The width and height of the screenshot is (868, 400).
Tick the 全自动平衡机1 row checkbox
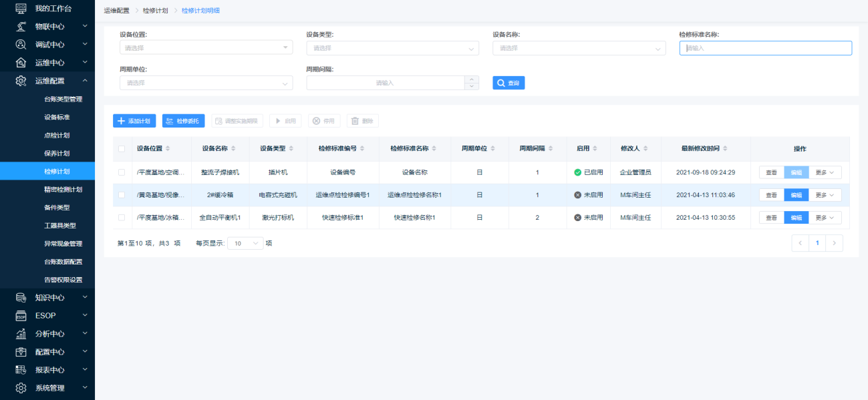(x=122, y=218)
